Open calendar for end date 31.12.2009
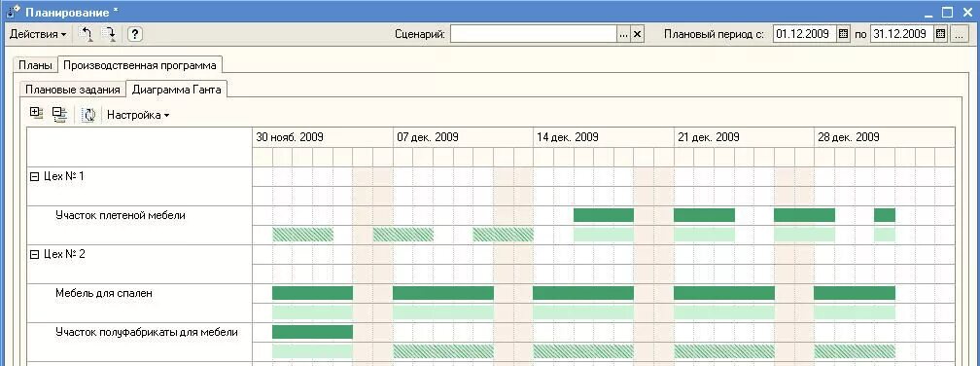 (941, 34)
